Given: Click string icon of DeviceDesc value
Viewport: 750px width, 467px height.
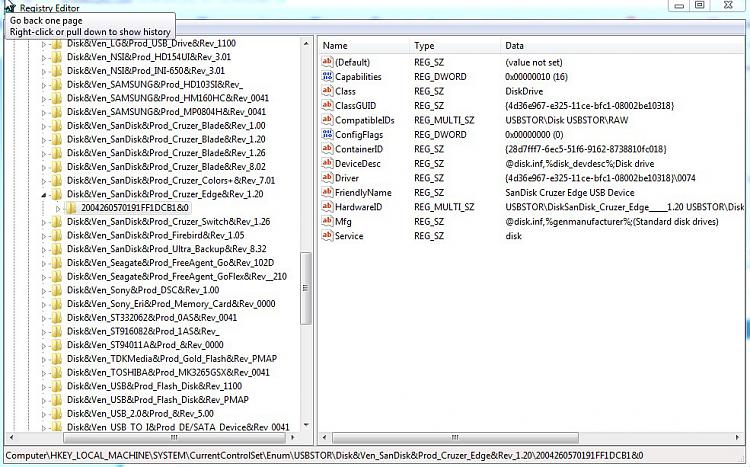Looking at the screenshot, I should click(327, 163).
